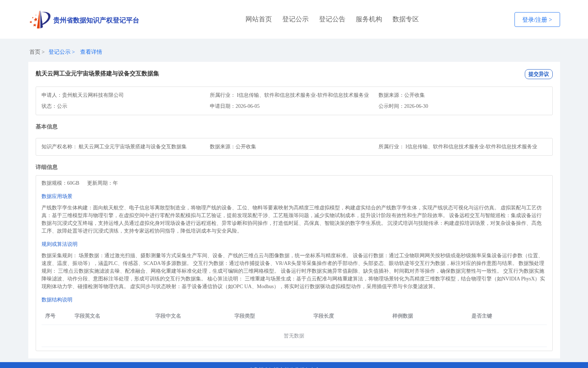Image resolution: width=588 pixels, height=368 pixels.
Task: Go to 网站首页 menu item
Action: 259,19
